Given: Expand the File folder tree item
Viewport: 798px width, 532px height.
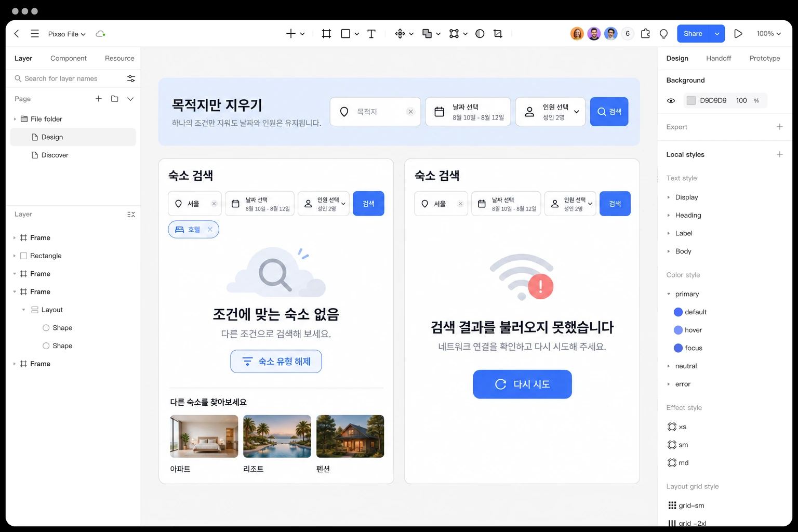Looking at the screenshot, I should point(15,119).
